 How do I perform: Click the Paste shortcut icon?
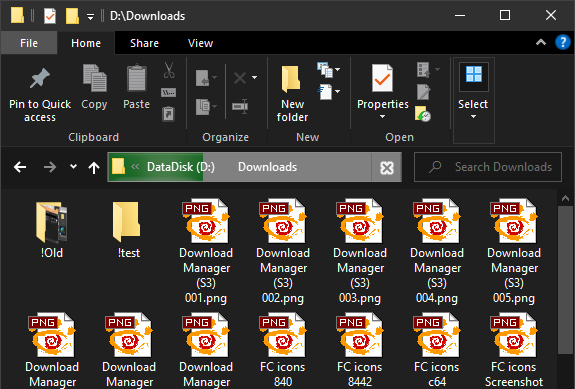click(x=168, y=114)
